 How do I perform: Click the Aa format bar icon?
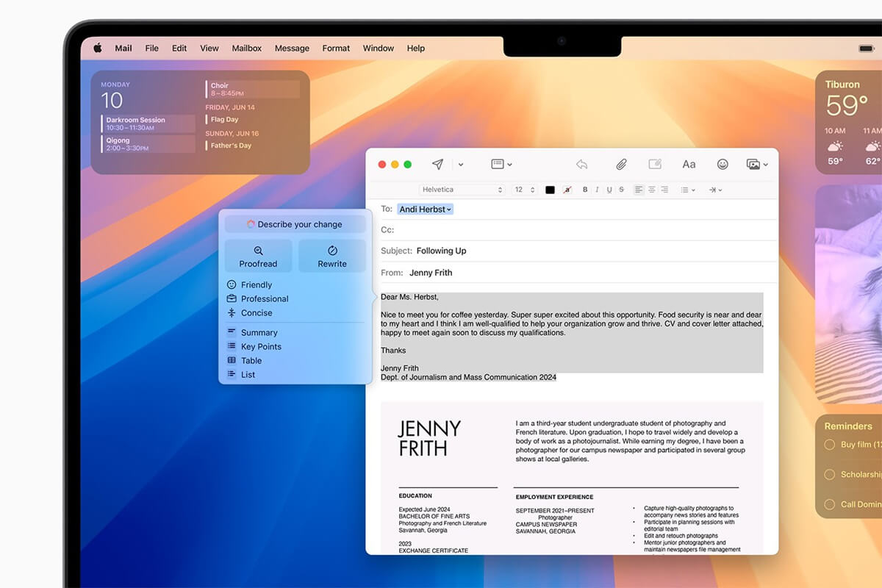[x=689, y=164]
